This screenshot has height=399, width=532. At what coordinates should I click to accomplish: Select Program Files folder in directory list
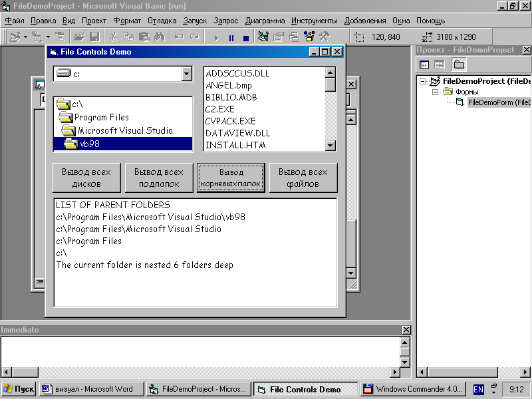point(123,117)
